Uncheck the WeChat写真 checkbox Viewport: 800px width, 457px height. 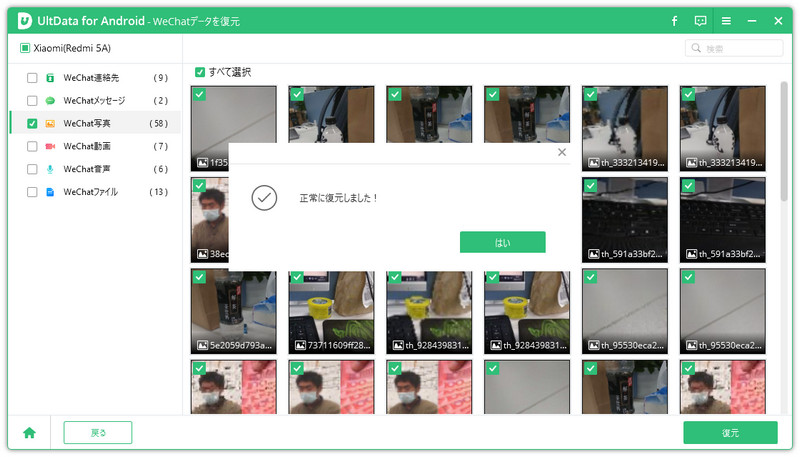tap(32, 123)
